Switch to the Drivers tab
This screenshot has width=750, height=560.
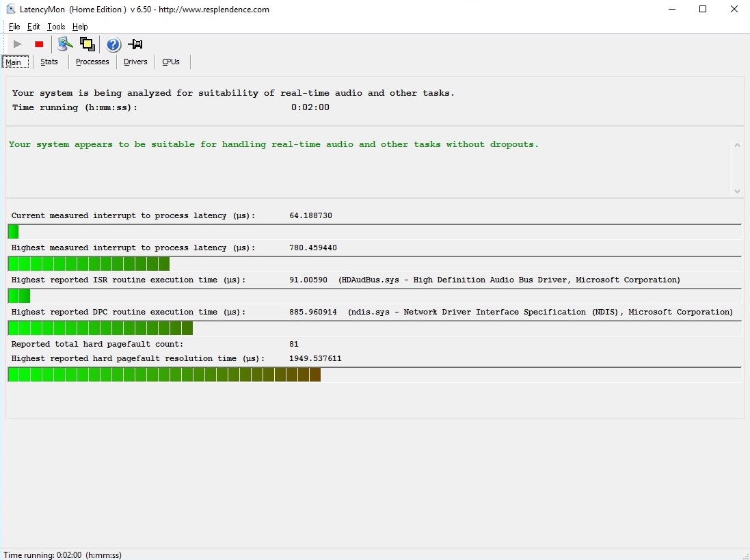[x=135, y=62]
